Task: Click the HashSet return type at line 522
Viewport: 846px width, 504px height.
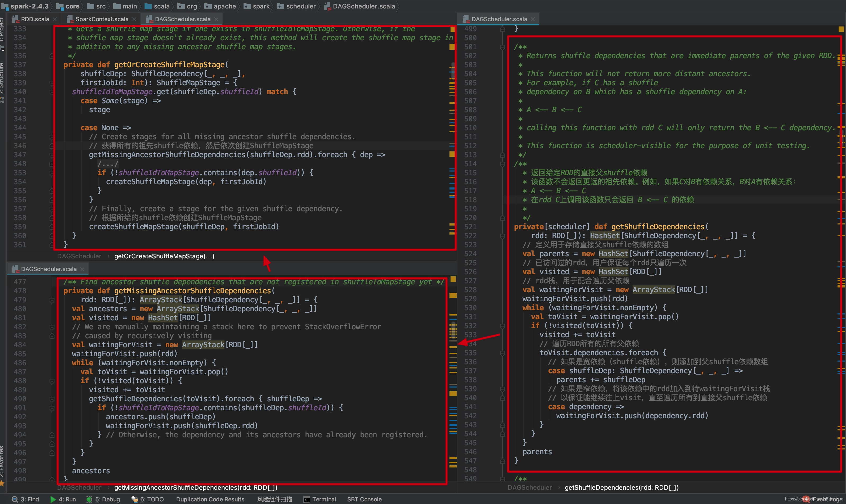Action: pyautogui.click(x=605, y=236)
